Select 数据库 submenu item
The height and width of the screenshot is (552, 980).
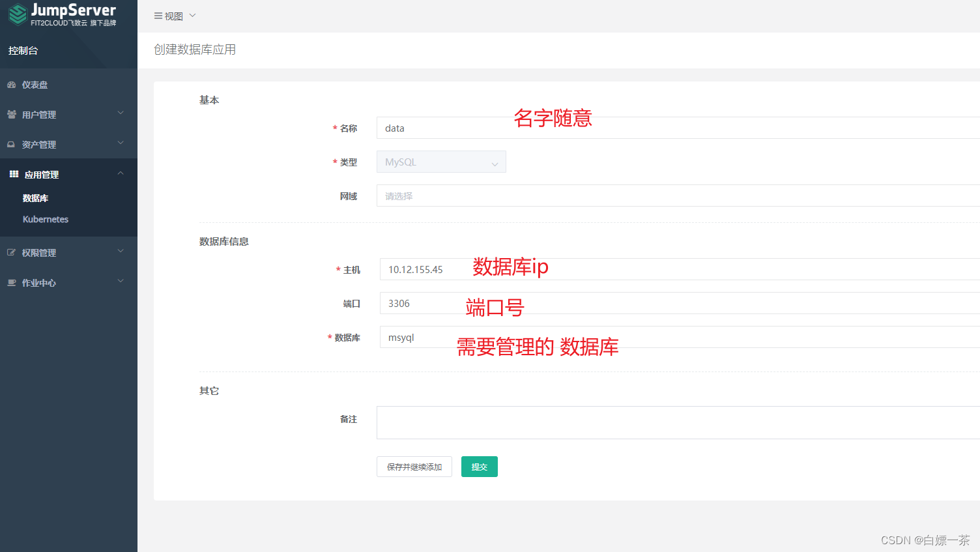pyautogui.click(x=35, y=198)
